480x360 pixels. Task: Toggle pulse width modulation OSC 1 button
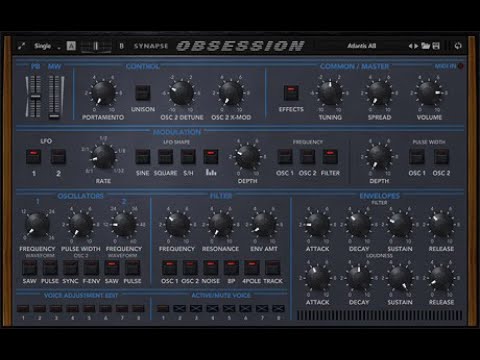tap(417, 156)
